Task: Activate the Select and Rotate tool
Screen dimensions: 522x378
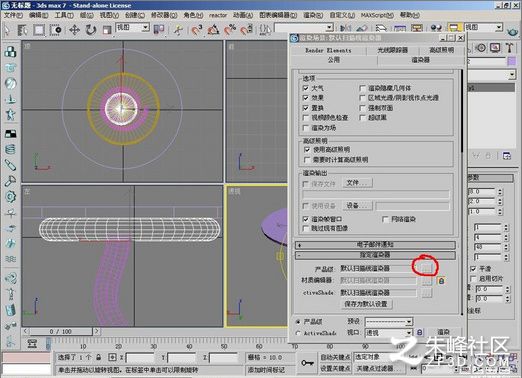Action: (90, 30)
